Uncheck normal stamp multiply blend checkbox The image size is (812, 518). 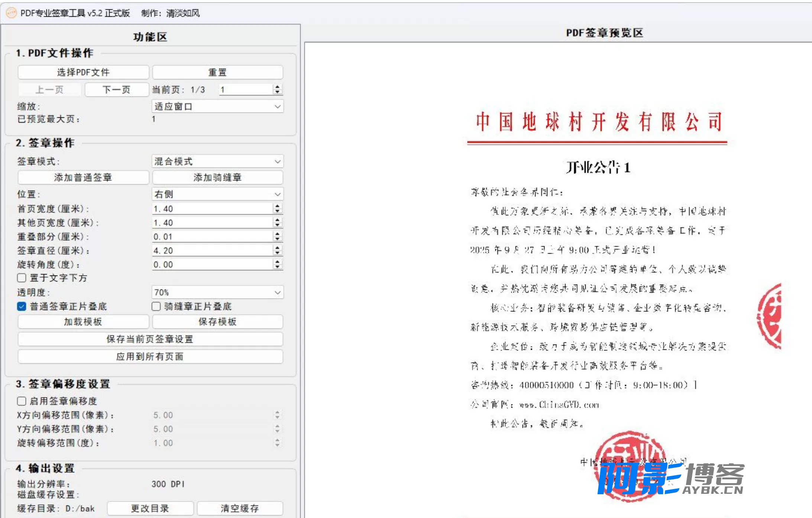22,306
